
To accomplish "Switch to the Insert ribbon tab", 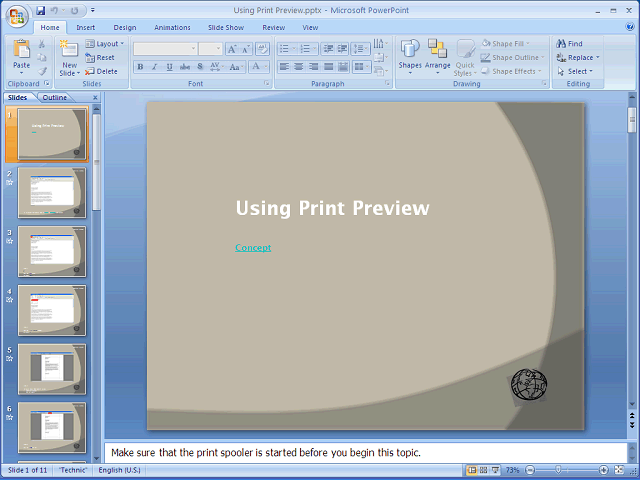I will [x=86, y=27].
